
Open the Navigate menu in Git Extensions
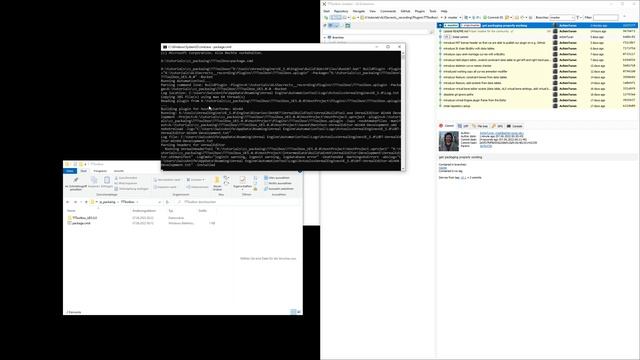[359, 11]
